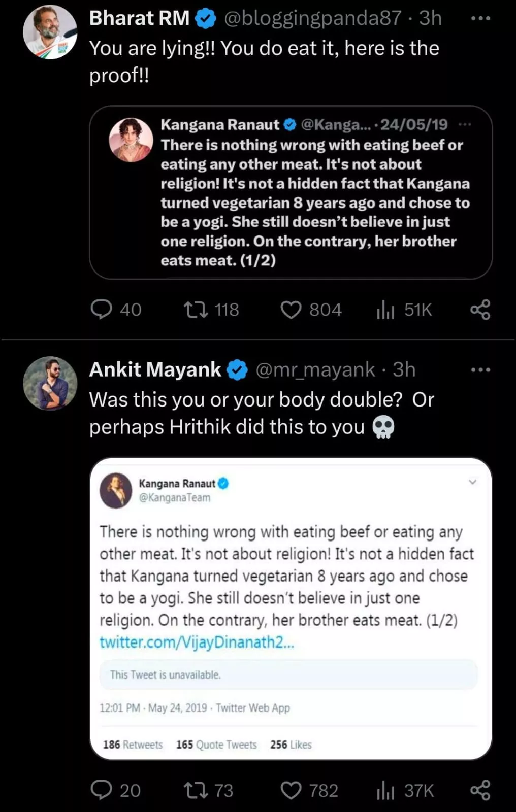The height and width of the screenshot is (812, 516).
Task: Like Ankit Mayank's tweet
Action: [x=291, y=790]
